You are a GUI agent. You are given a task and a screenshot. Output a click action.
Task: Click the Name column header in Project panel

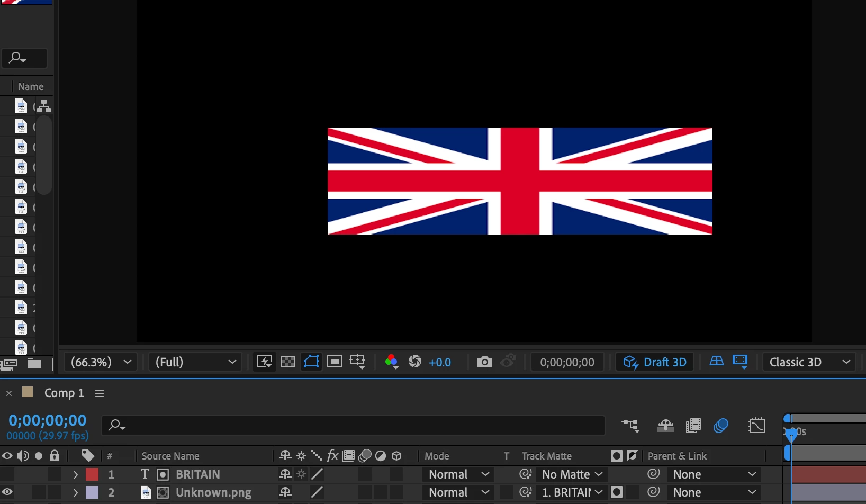pos(31,86)
